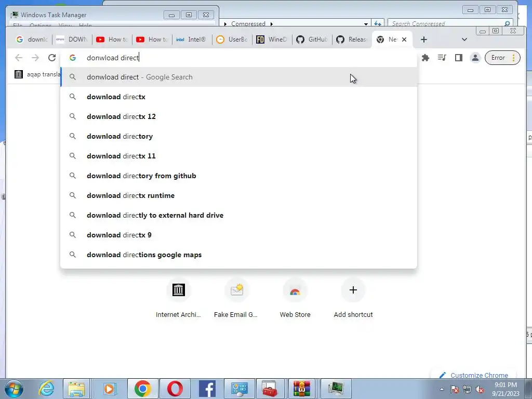Go back using the back arrow
This screenshot has height=399, width=532.
pyautogui.click(x=19, y=58)
